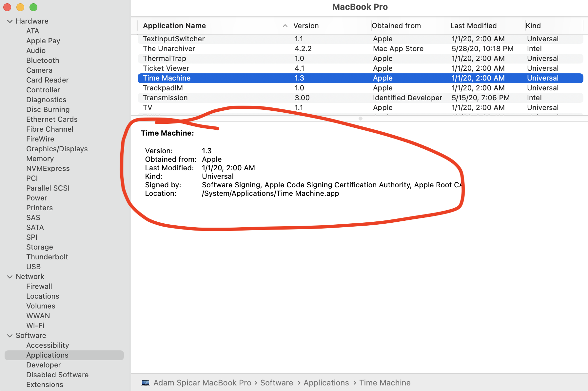Viewport: 588px width, 391px height.
Task: Select Parallel SCSI in the sidebar
Action: [48, 188]
